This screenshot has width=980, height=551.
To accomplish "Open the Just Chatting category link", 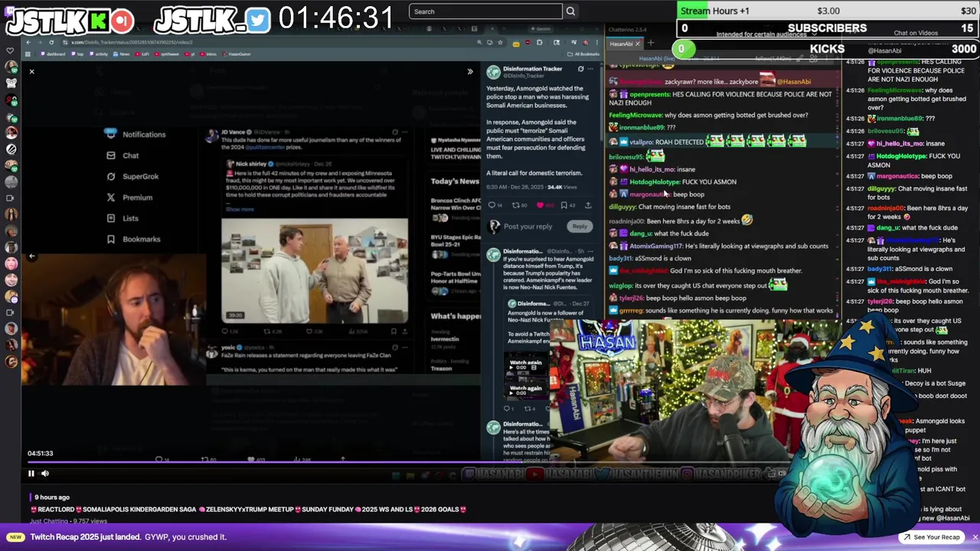I will (x=48, y=521).
